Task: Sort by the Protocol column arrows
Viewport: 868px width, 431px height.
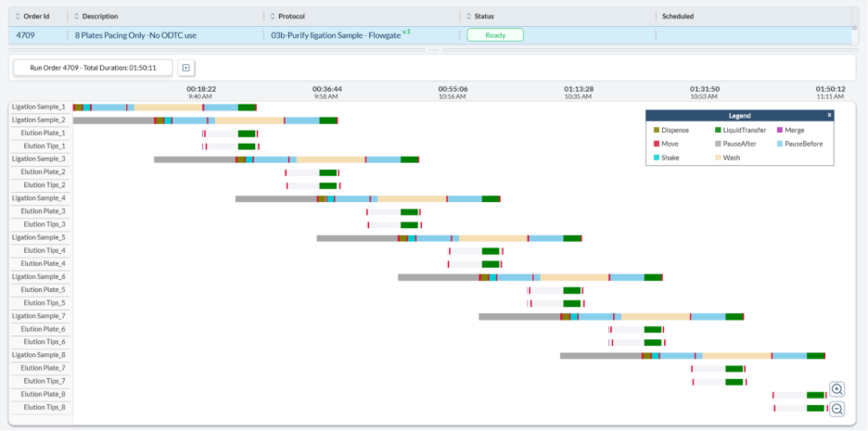Action: (271, 16)
